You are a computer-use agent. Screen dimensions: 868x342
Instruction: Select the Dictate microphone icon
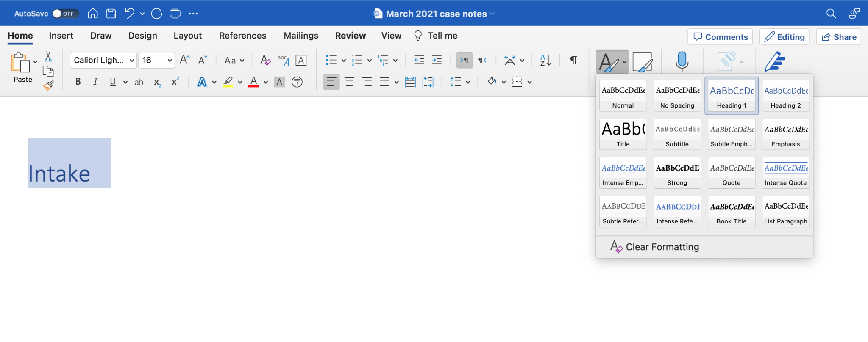[x=682, y=61]
